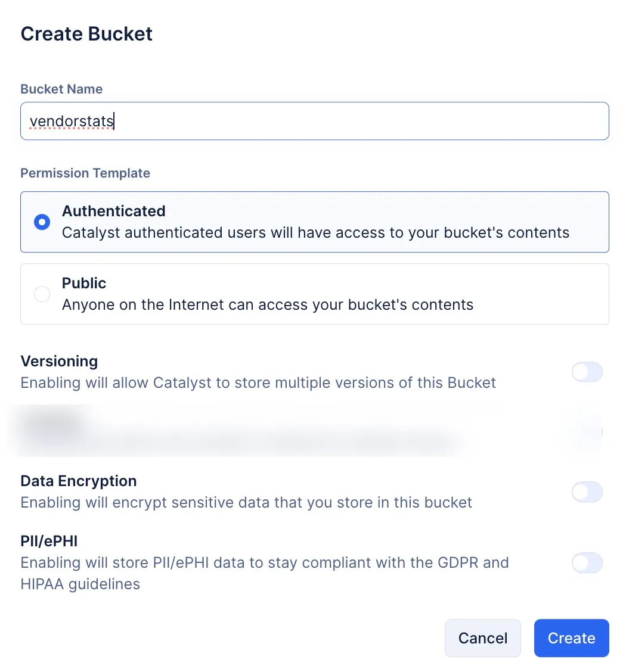Click the Versioning heading

59,361
